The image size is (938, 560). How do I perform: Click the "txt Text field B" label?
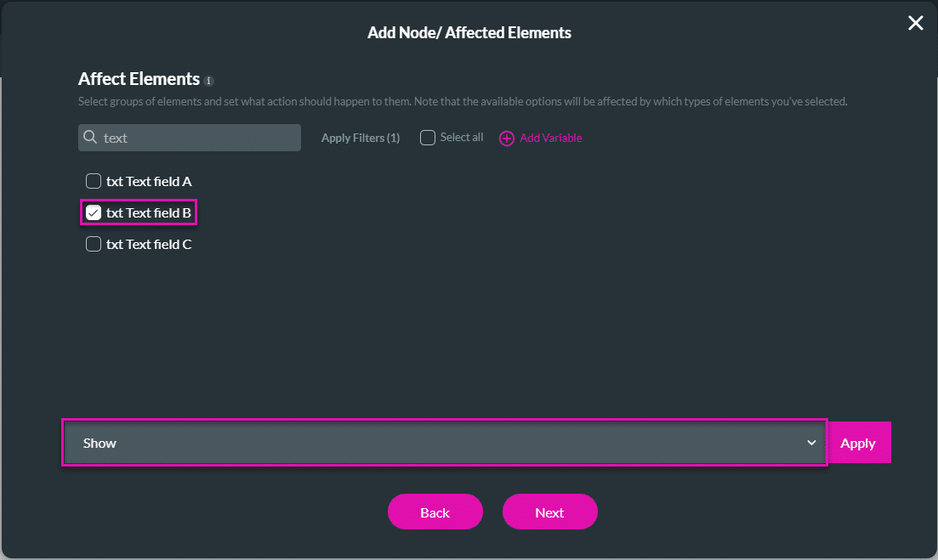pos(149,212)
